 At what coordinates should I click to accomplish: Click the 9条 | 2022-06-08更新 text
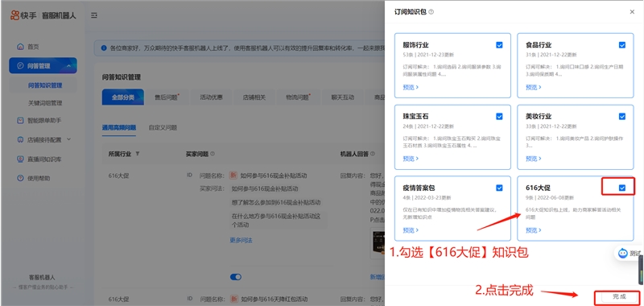click(550, 197)
